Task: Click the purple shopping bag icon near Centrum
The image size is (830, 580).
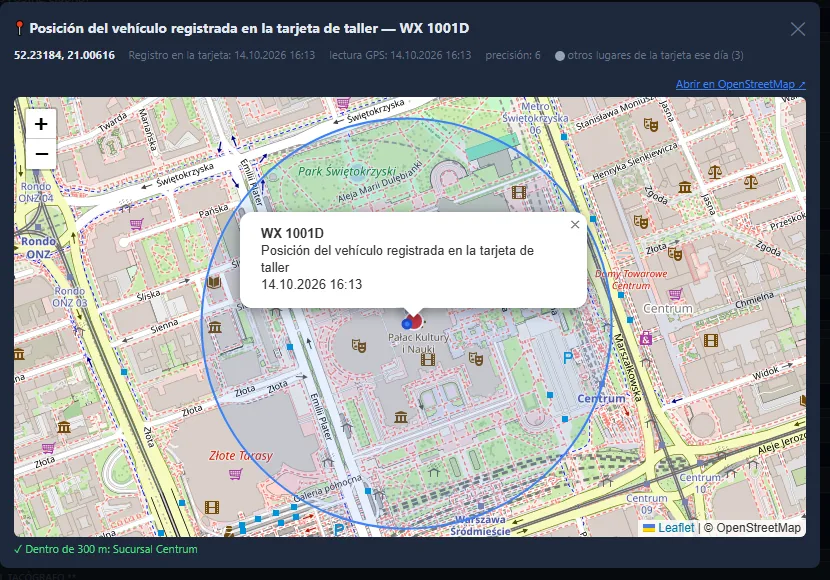Action: pos(645,338)
